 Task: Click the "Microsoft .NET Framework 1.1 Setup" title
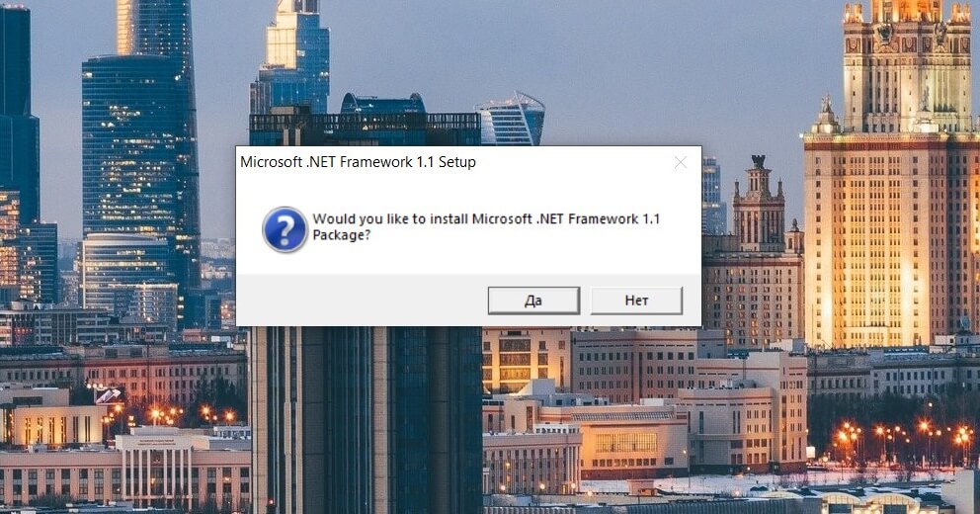coord(359,162)
